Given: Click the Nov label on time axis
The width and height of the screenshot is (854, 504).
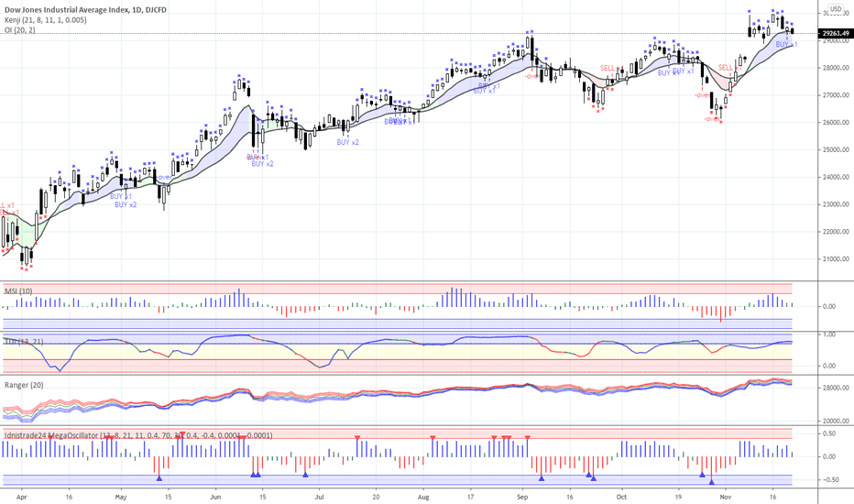Looking at the screenshot, I should pyautogui.click(x=725, y=497).
